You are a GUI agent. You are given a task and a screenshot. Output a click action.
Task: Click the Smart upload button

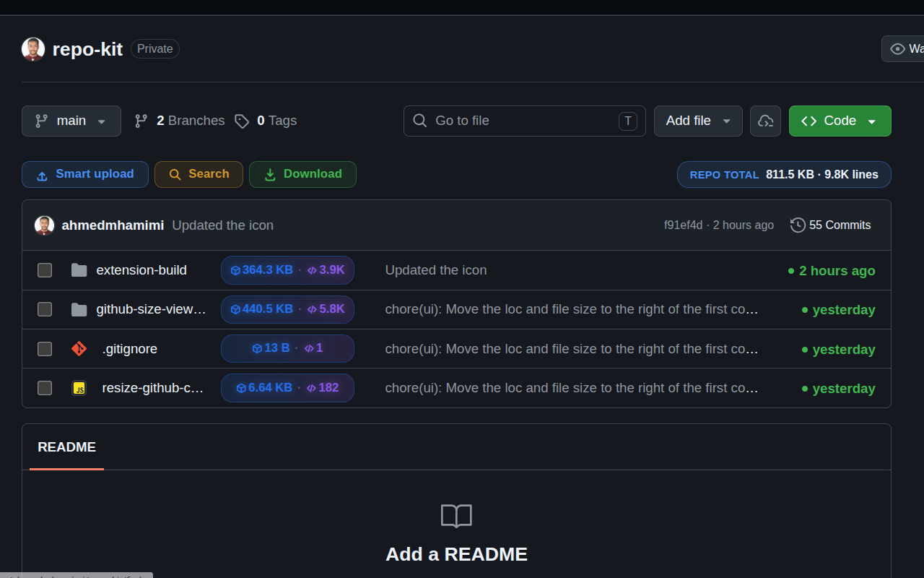coord(85,174)
